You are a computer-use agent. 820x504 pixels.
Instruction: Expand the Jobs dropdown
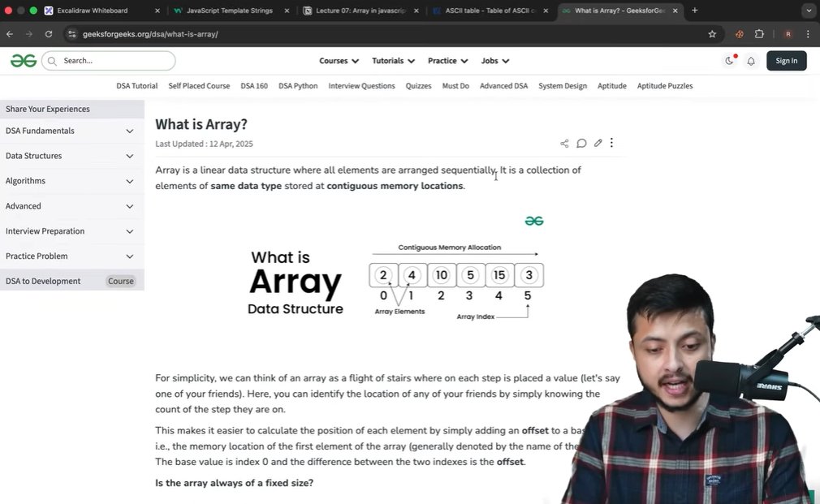[x=495, y=61]
